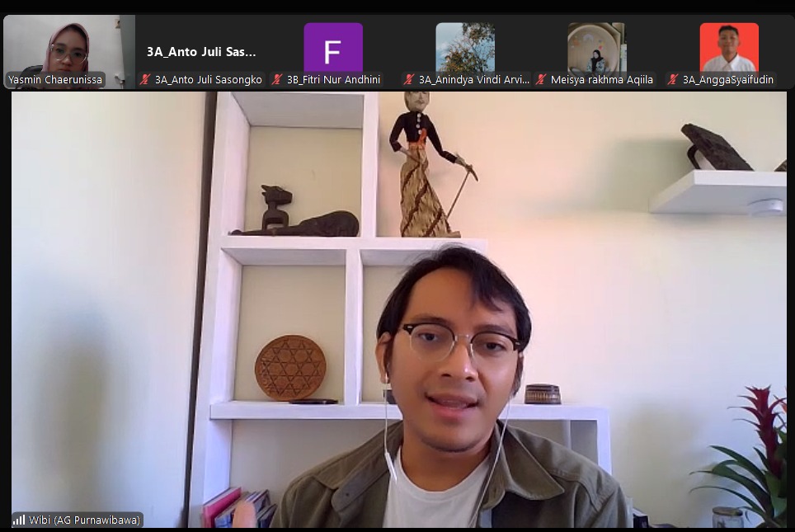Viewport: 795px width, 532px height.
Task: Select the large 3A_Anto Juli Sas... title tile
Action: pos(201,51)
